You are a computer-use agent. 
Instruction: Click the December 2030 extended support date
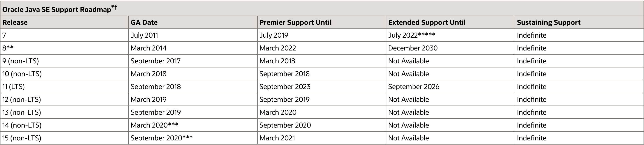click(413, 48)
